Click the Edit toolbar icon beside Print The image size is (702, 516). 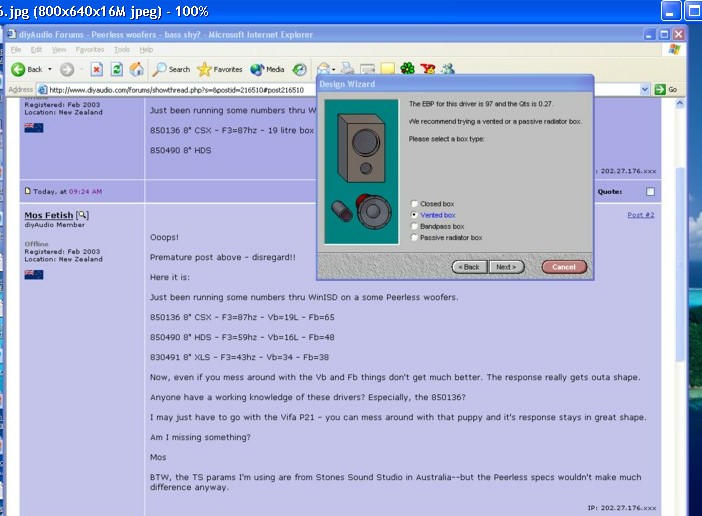click(x=368, y=69)
